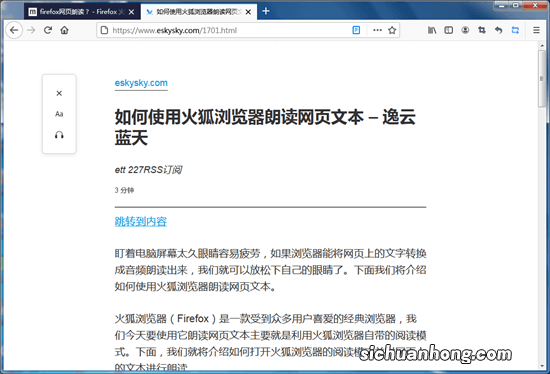Open the hamburger application menu
Screen dimensions: 550x374
click(x=536, y=30)
